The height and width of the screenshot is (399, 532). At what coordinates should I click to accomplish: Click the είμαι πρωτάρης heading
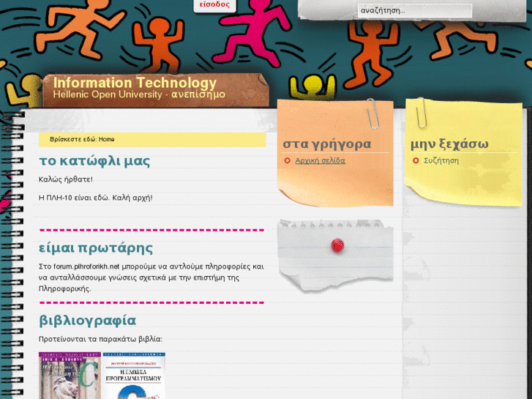[96, 248]
